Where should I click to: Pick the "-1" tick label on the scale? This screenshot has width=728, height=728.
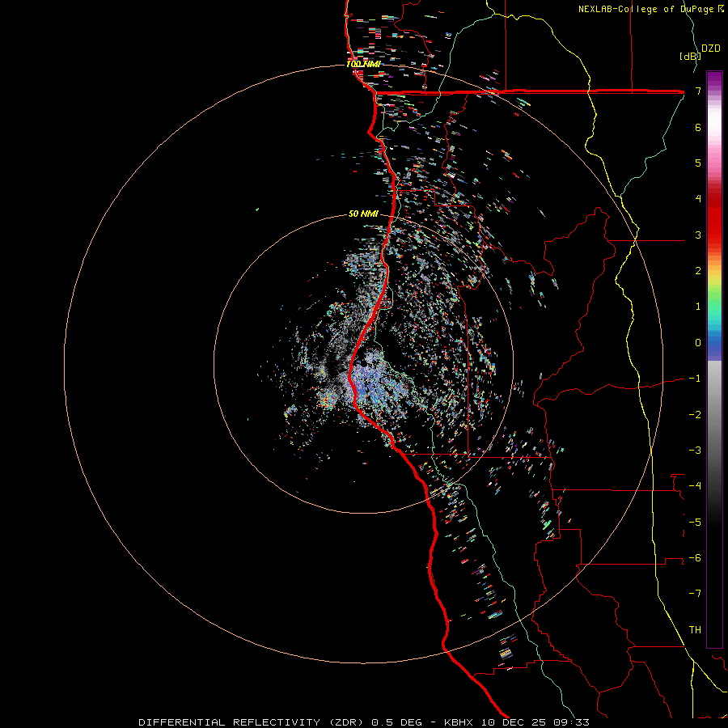[x=695, y=379]
